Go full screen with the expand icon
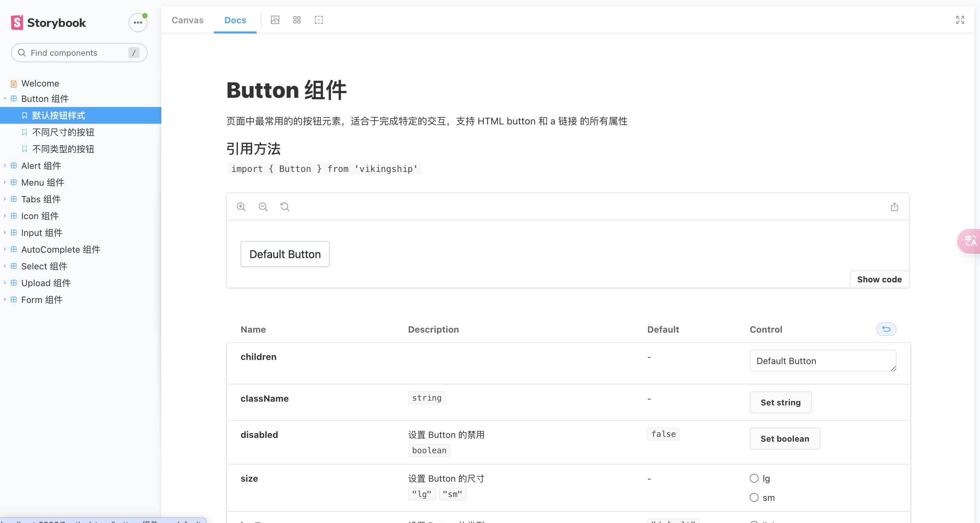980x523 pixels. [960, 20]
